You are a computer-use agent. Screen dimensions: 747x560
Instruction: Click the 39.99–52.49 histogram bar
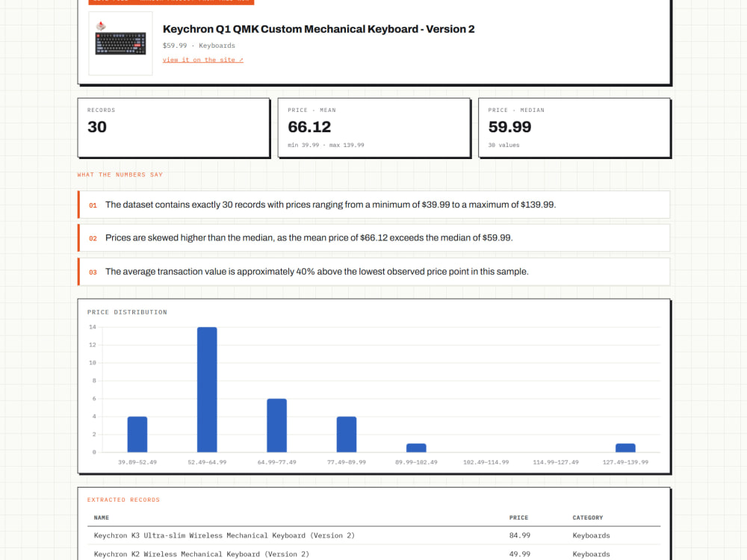(137, 435)
